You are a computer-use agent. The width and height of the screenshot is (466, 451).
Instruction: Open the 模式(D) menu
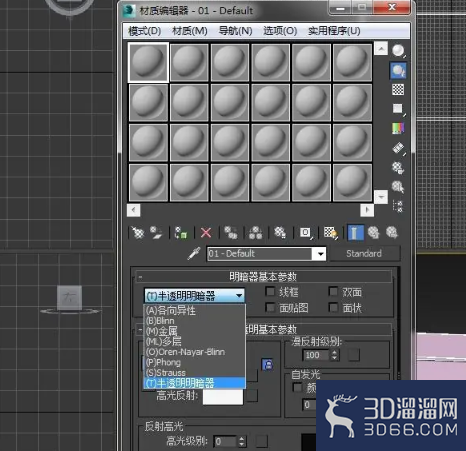click(x=145, y=31)
